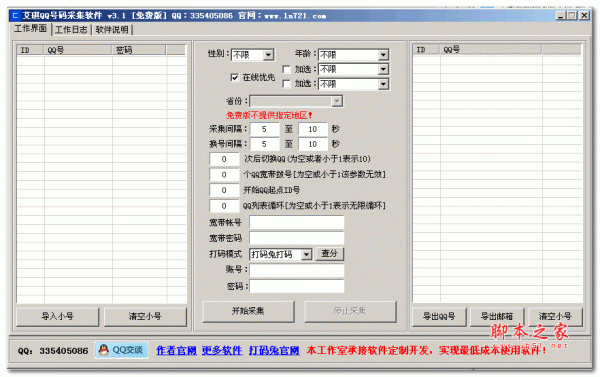Click the 采集间隔 maximum field
This screenshot has height=377, width=600.
313,129
